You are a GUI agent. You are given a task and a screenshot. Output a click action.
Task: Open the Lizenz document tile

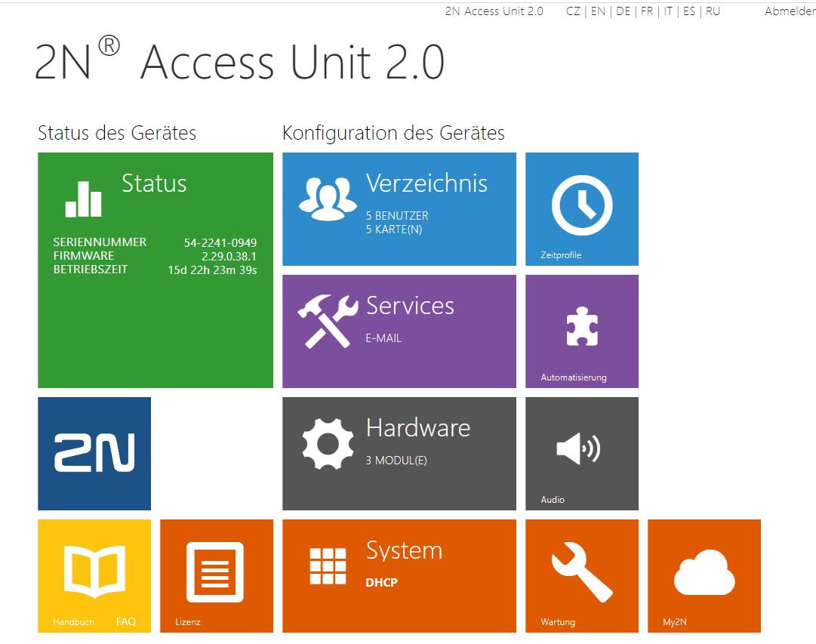pyautogui.click(x=215, y=572)
